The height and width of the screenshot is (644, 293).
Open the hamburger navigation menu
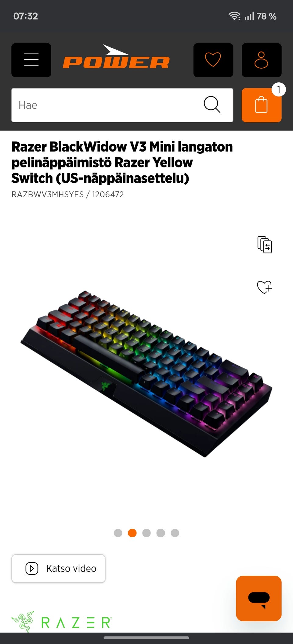point(31,60)
